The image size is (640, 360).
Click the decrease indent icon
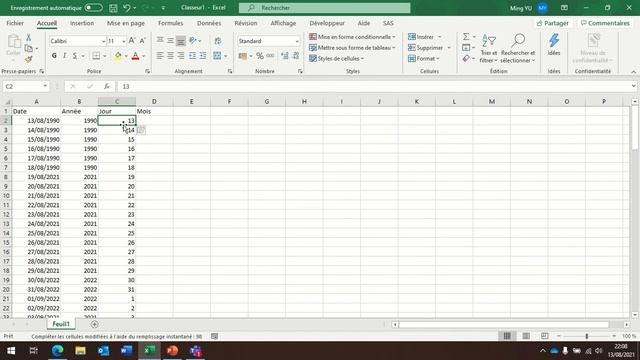coord(192,56)
